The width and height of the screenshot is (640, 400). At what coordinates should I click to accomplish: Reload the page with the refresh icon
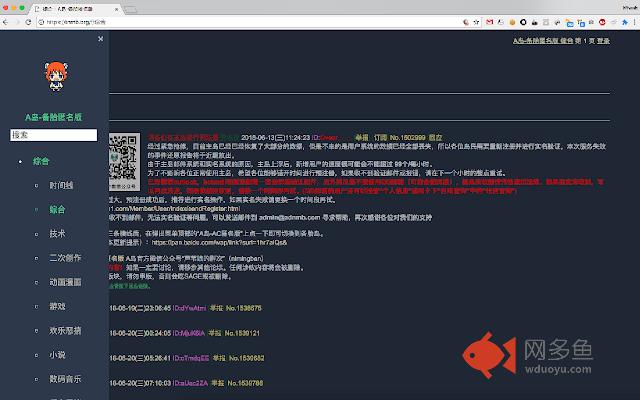(x=28, y=22)
